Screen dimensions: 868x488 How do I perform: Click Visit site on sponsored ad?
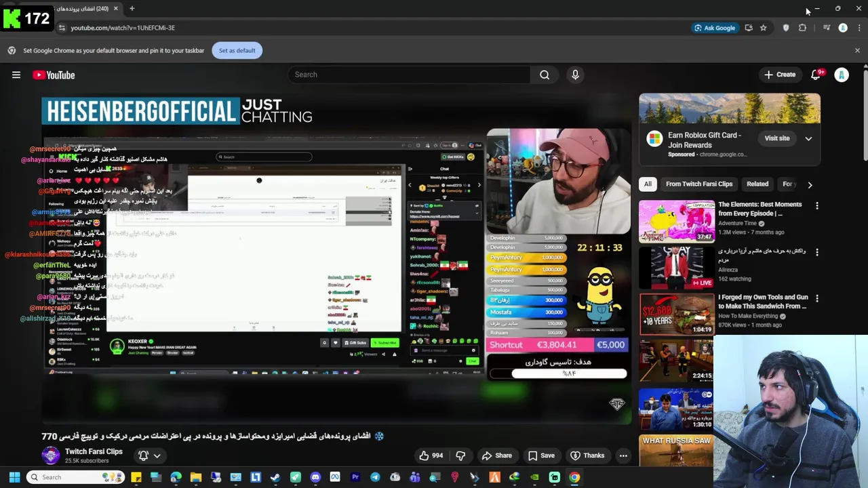coord(777,138)
